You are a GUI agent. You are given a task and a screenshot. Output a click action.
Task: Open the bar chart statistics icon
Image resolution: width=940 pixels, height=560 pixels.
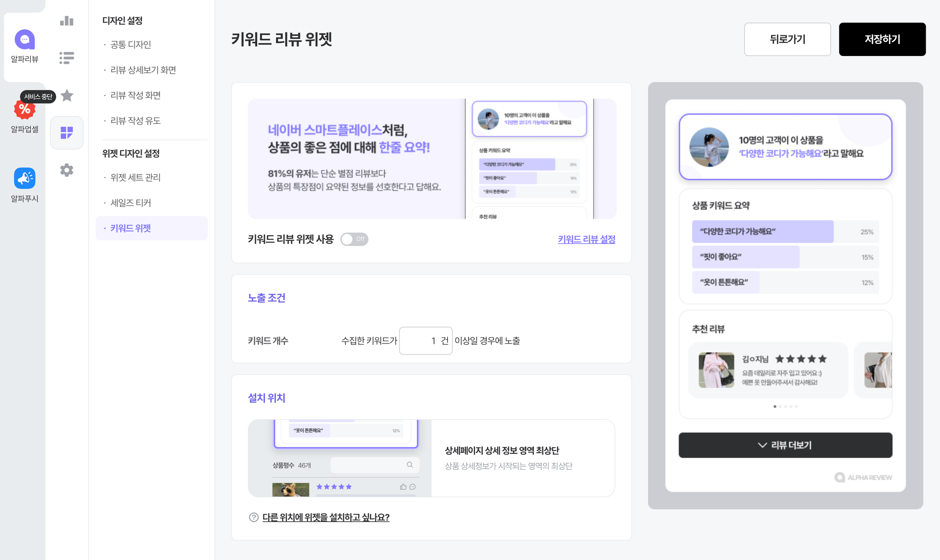tap(67, 21)
